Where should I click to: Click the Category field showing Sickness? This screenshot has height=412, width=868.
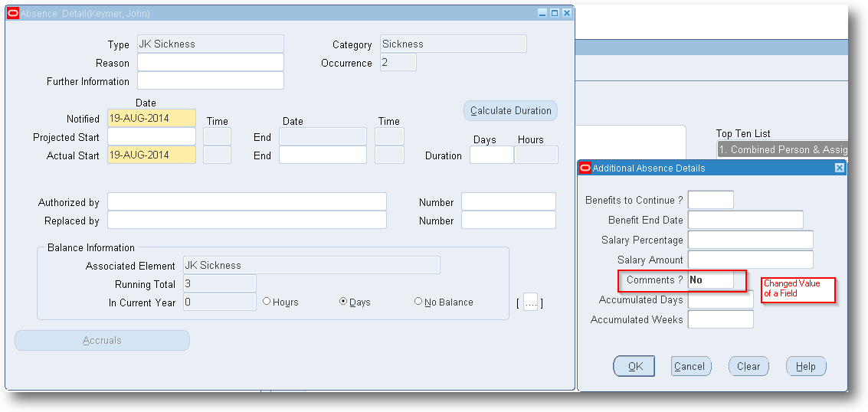pos(454,44)
